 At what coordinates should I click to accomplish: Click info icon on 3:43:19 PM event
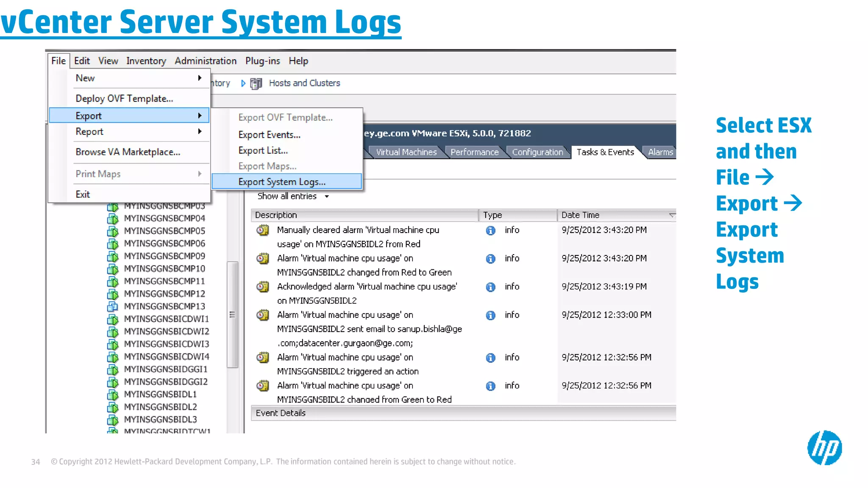[x=490, y=287]
